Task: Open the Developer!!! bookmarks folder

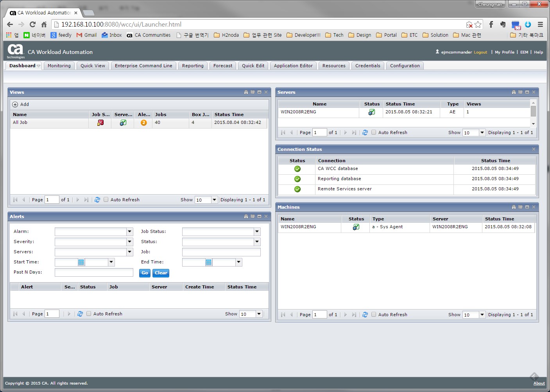Action: point(303,35)
